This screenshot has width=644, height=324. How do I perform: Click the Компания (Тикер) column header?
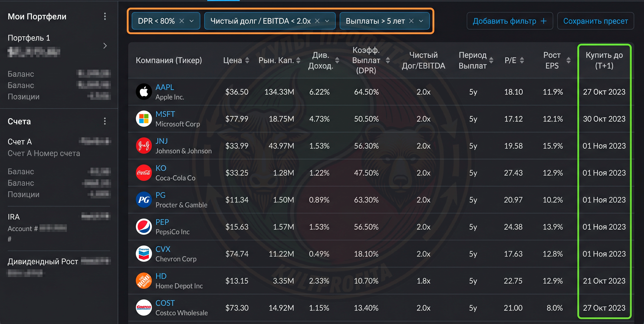[169, 60]
